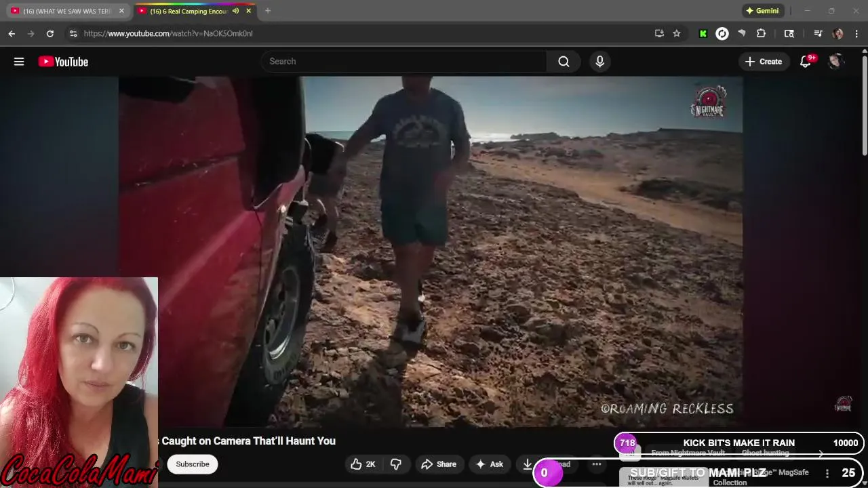
Task: Open the tab search side panel icon
Action: click(789, 33)
